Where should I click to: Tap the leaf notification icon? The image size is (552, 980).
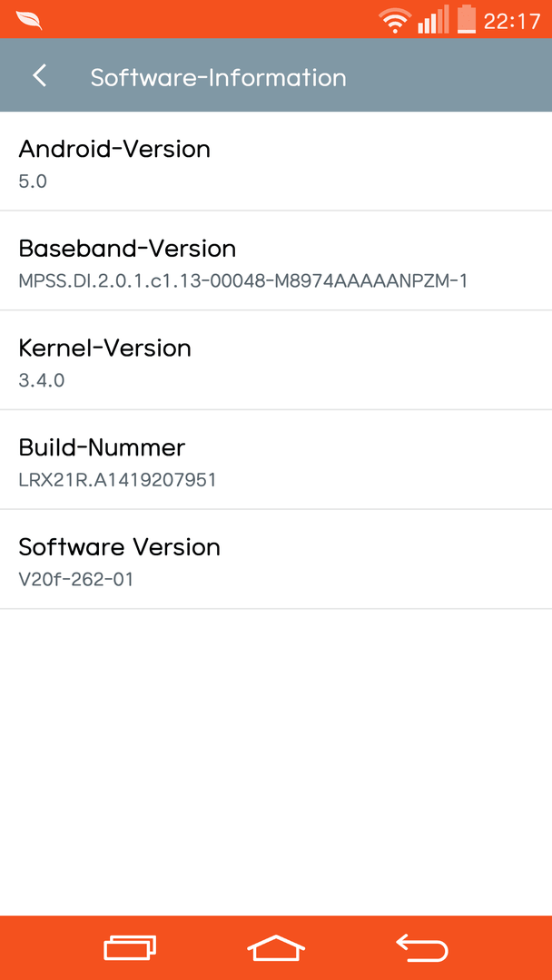click(29, 21)
